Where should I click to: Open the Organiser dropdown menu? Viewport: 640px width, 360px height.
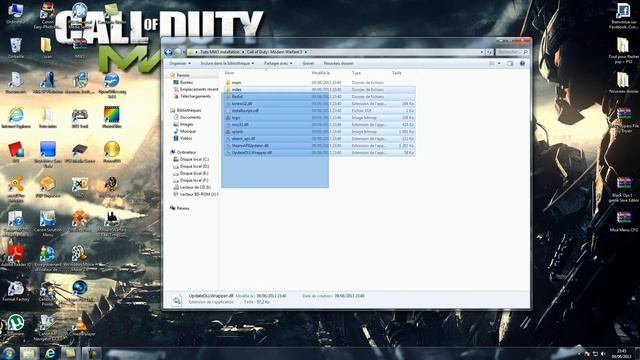coord(180,63)
